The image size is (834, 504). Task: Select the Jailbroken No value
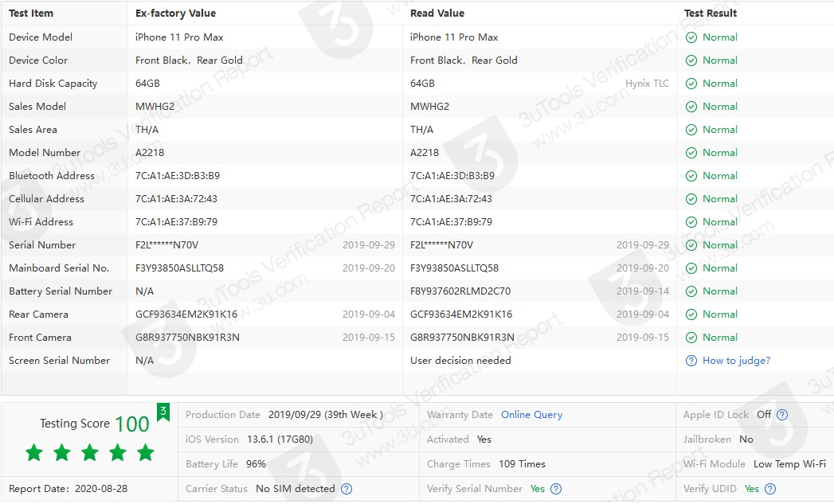[x=746, y=440]
